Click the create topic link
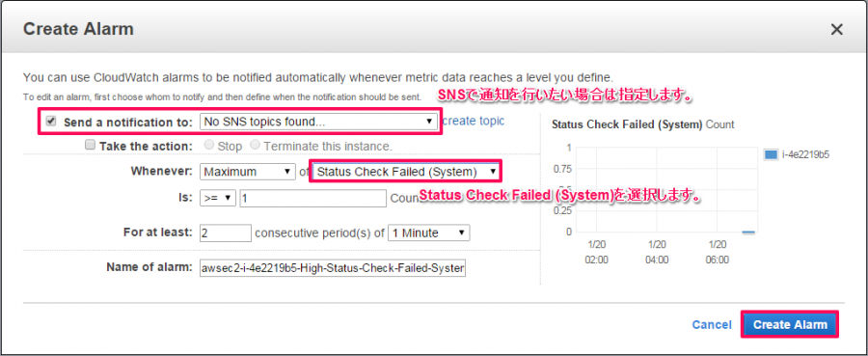868x356 pixels. [x=474, y=121]
